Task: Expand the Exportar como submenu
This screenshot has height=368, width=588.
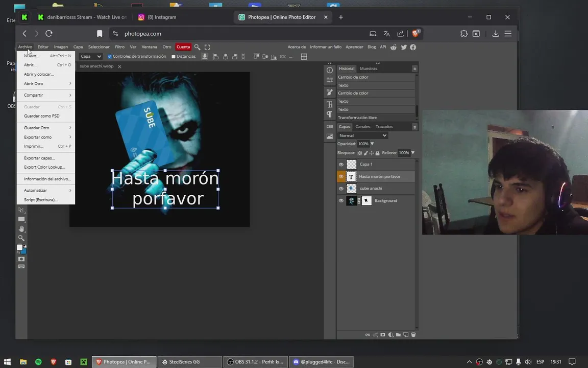Action: coord(46,137)
